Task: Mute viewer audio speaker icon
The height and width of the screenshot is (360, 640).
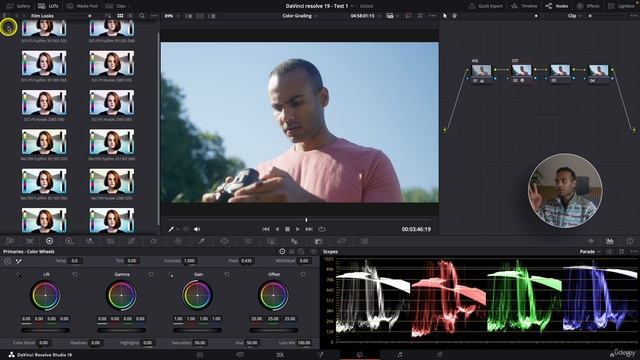Action: coord(197,229)
